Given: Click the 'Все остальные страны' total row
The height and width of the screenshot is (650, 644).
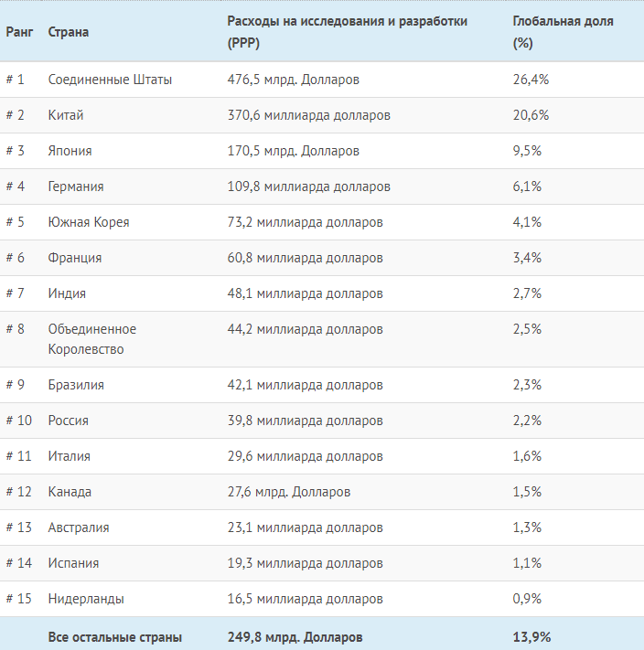Looking at the screenshot, I should [115, 636].
